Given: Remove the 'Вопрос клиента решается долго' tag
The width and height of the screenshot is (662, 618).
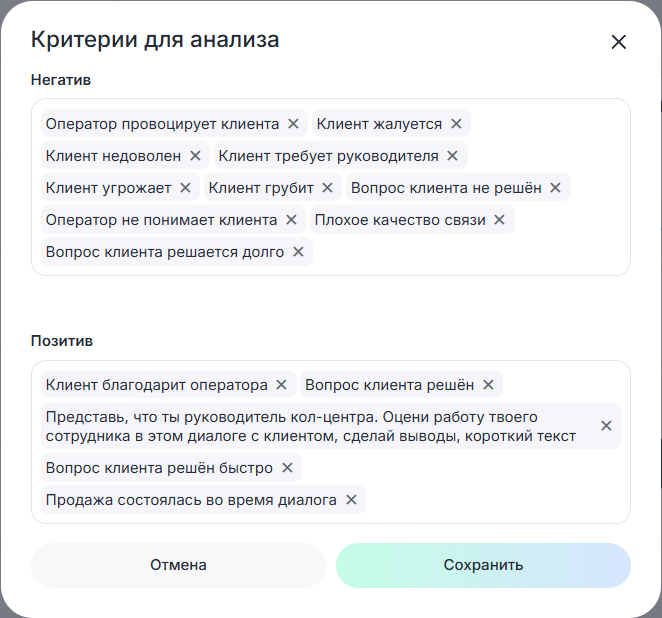Looking at the screenshot, I should 298,252.
